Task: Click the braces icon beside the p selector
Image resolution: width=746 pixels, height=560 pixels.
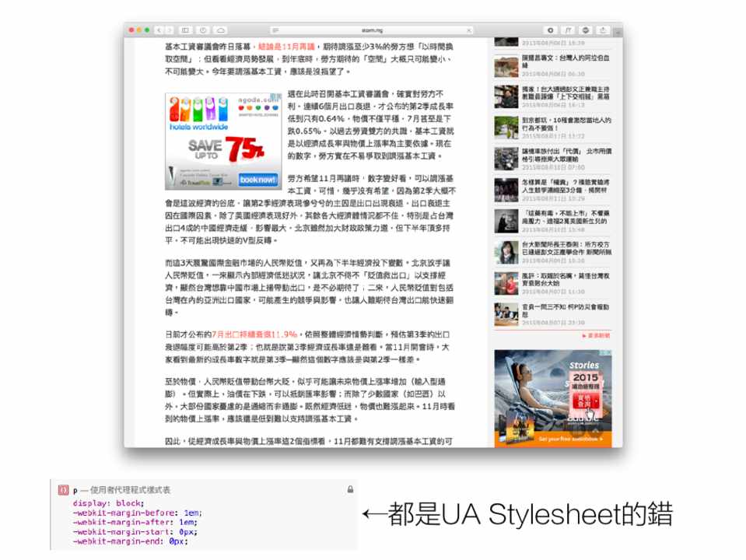Action: tap(63, 490)
